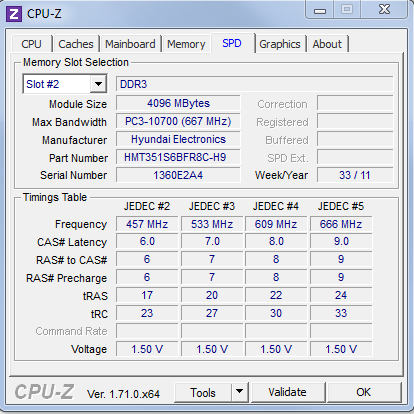Open the Mainboard tab
Image resolution: width=414 pixels, height=414 pixels.
[x=130, y=44]
